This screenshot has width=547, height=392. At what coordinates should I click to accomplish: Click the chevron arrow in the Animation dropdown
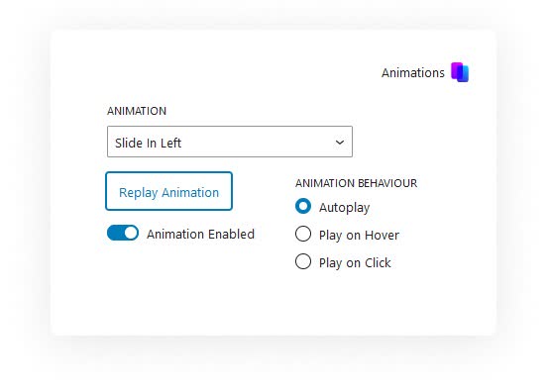coord(340,143)
